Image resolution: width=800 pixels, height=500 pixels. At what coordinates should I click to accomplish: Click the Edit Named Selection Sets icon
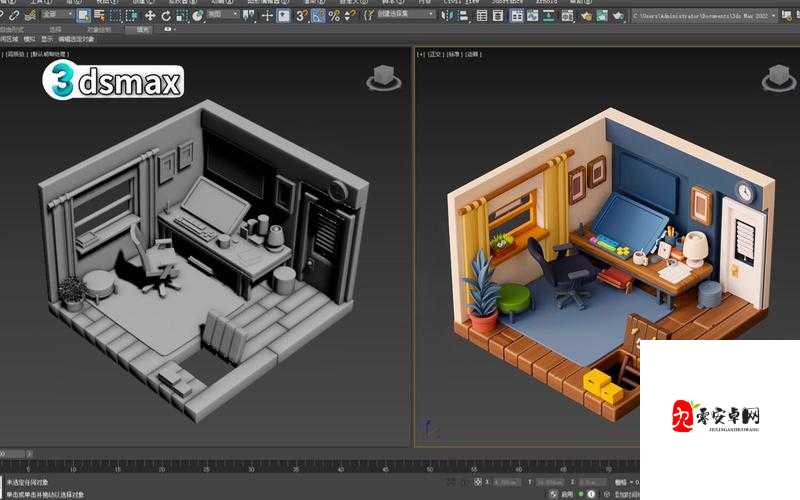[x=369, y=16]
